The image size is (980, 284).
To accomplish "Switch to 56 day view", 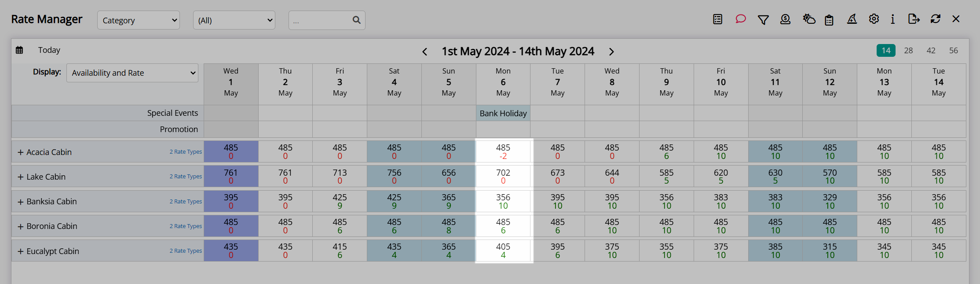I will [953, 51].
